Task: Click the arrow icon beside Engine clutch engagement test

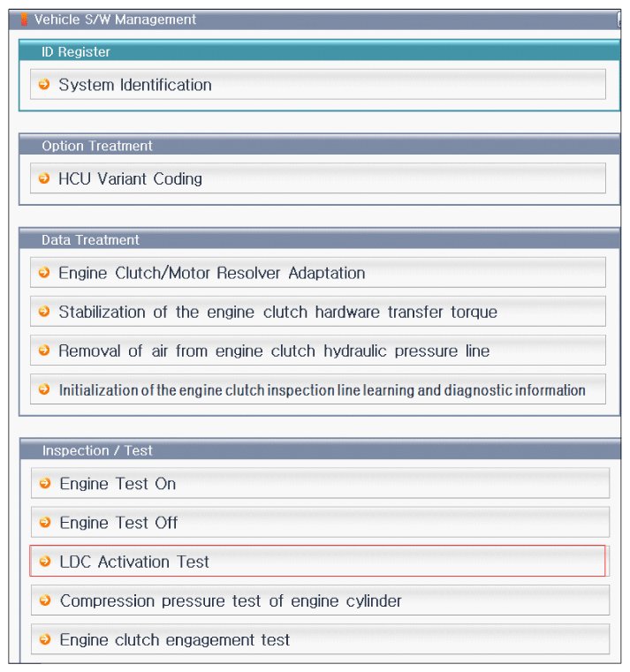Action: tap(45, 639)
